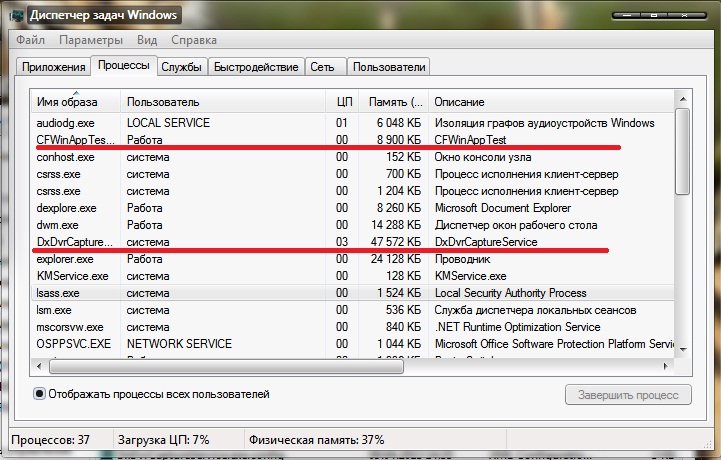Screen dimensions: 721x460
Task: Select the KMService.exe process
Action: (x=352, y=276)
